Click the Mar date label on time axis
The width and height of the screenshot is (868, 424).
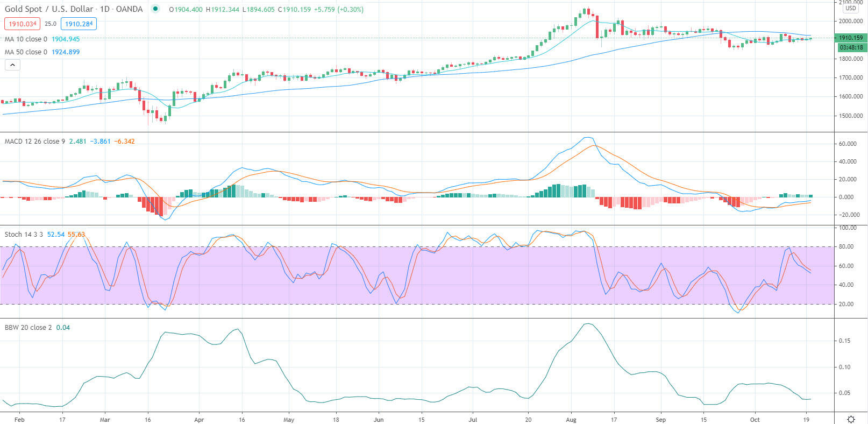105,420
